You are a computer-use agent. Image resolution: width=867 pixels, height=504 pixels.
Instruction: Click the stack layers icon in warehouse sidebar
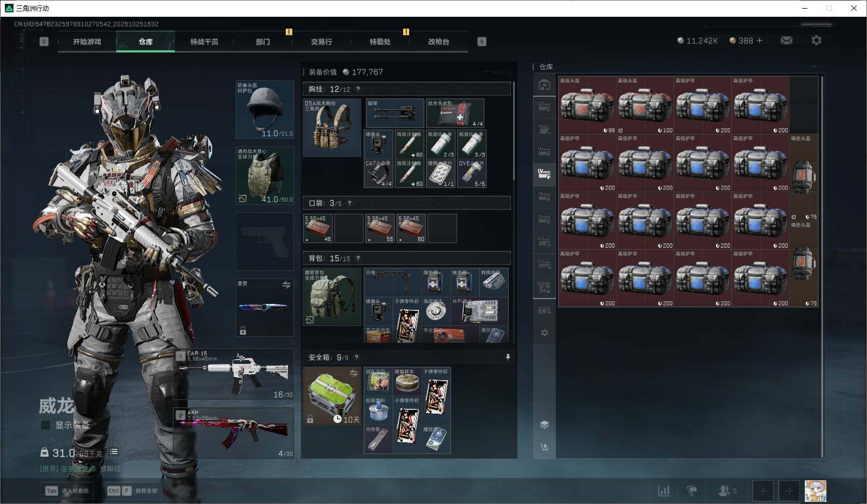[544, 425]
